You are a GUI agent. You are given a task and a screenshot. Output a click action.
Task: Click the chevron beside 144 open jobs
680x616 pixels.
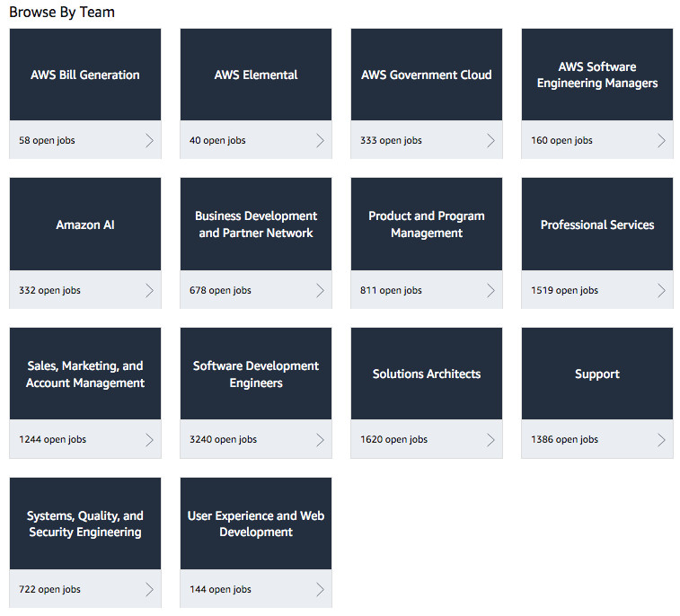pos(320,590)
